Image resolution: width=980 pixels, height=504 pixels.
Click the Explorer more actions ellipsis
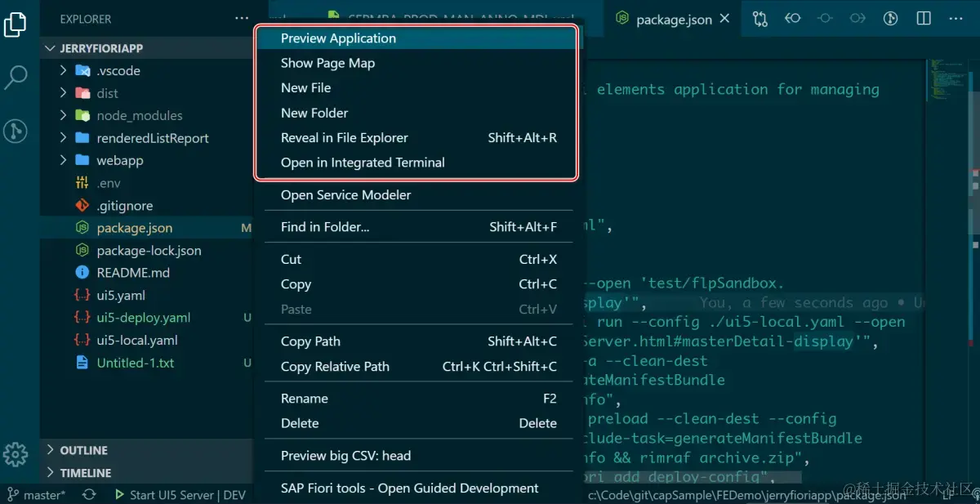[x=242, y=18]
